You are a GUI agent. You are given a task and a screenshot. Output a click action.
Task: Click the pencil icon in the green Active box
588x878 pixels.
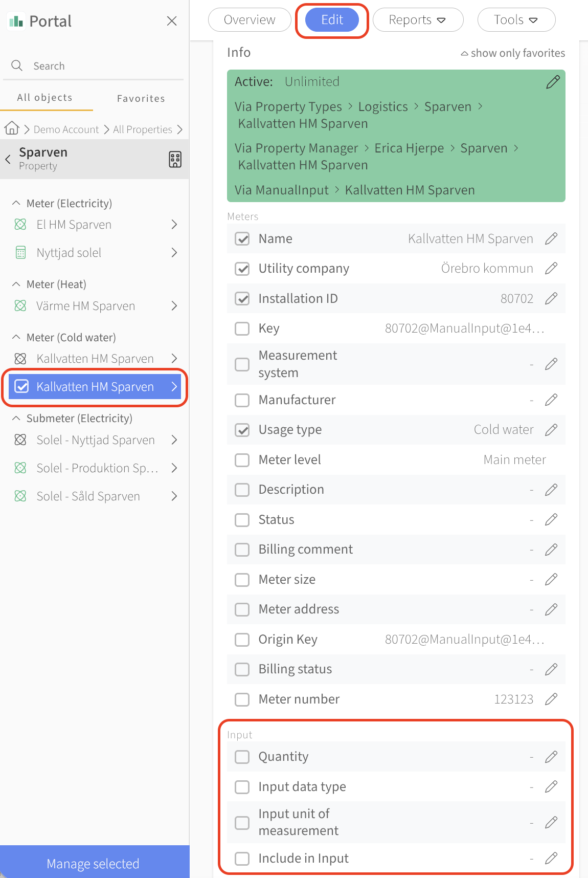[x=553, y=82]
